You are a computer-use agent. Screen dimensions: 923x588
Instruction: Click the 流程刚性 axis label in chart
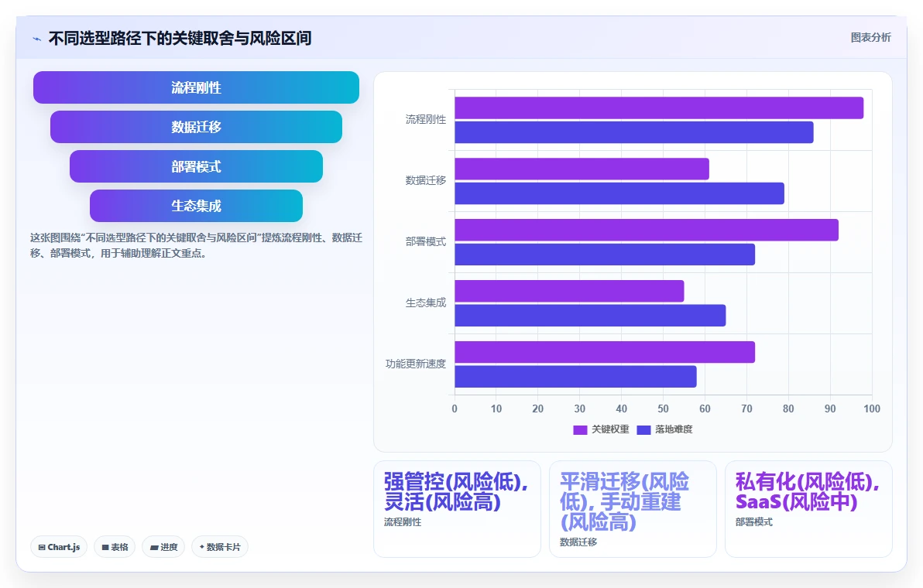click(426, 119)
